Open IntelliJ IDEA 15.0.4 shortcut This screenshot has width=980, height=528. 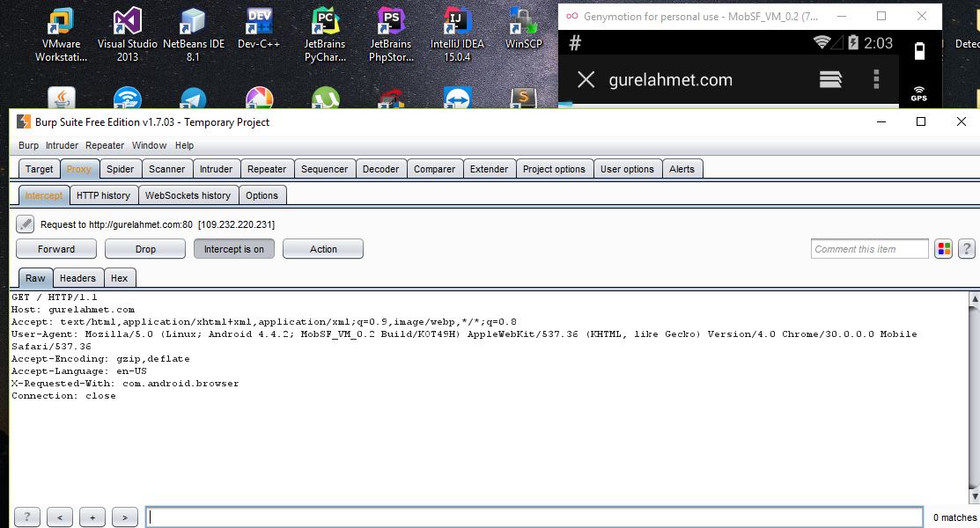tap(455, 35)
